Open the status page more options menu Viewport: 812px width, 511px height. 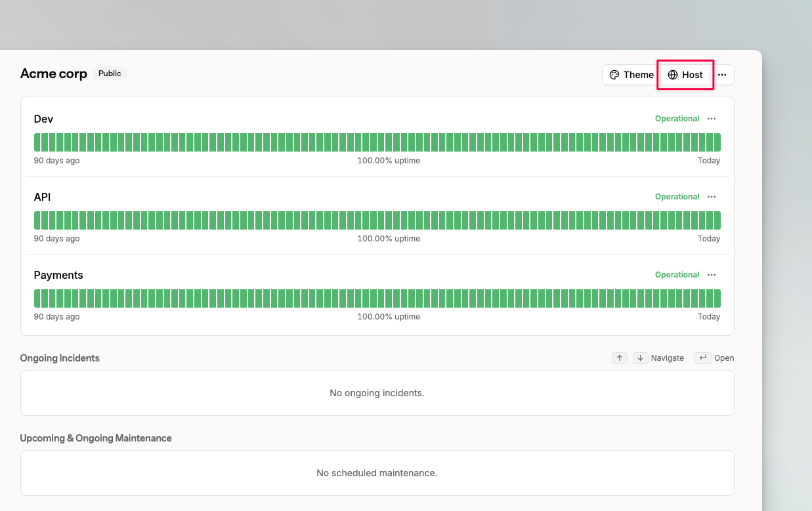(x=722, y=75)
